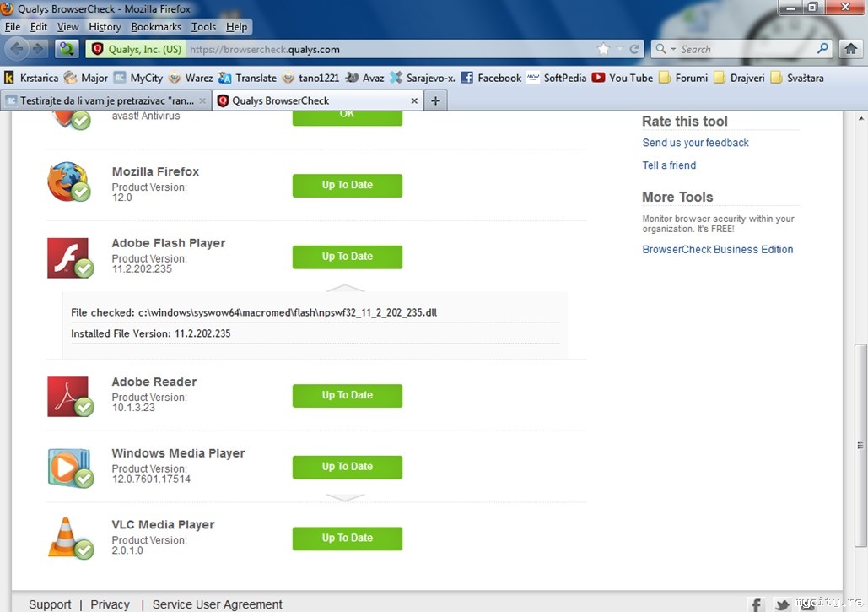The image size is (868, 612).
Task: Collapse the Adobe Flash Player details arrow
Action: pos(345,288)
